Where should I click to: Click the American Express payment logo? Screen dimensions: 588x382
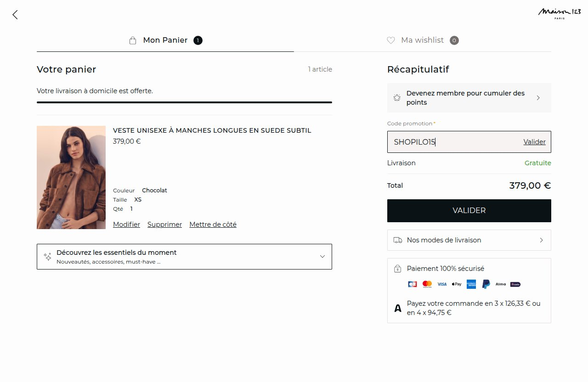coord(471,284)
